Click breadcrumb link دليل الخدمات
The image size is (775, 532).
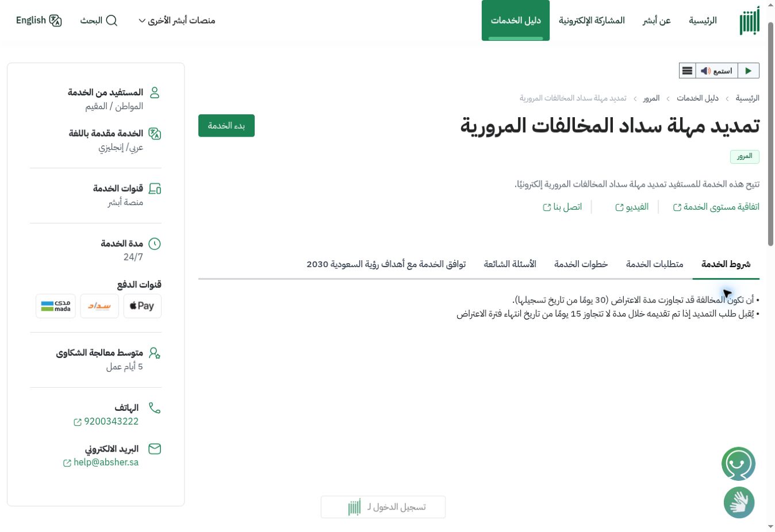pyautogui.click(x=697, y=98)
